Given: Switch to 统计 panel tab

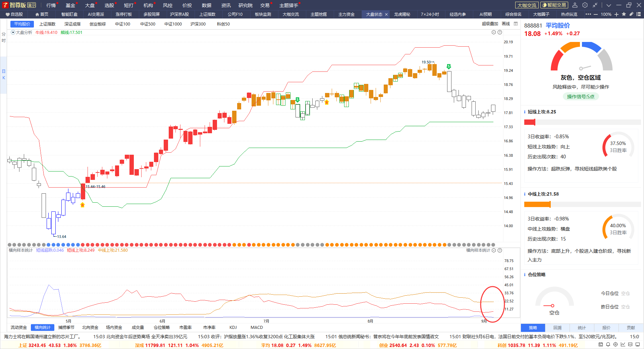Looking at the screenshot, I should [x=582, y=328].
